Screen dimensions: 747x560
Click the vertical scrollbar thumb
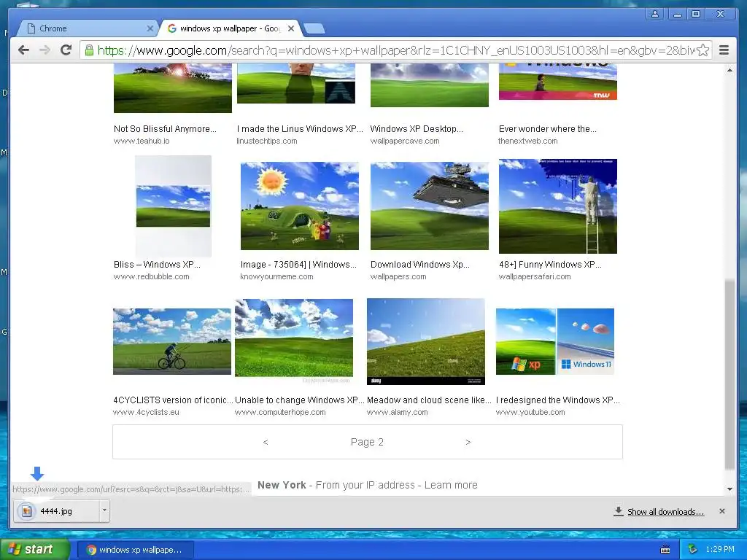click(729, 375)
